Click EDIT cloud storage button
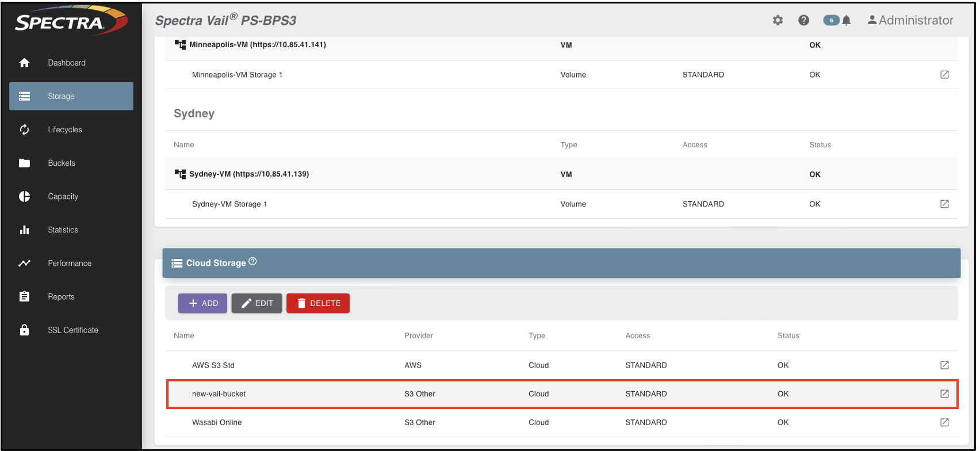This screenshot has width=980, height=451. point(257,303)
